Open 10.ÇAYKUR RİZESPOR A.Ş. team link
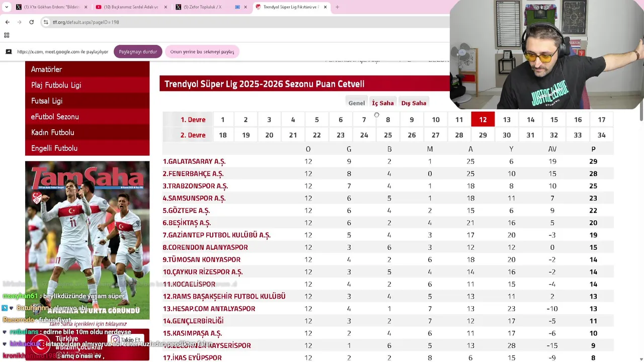The width and height of the screenshot is (644, 362). coord(203,272)
